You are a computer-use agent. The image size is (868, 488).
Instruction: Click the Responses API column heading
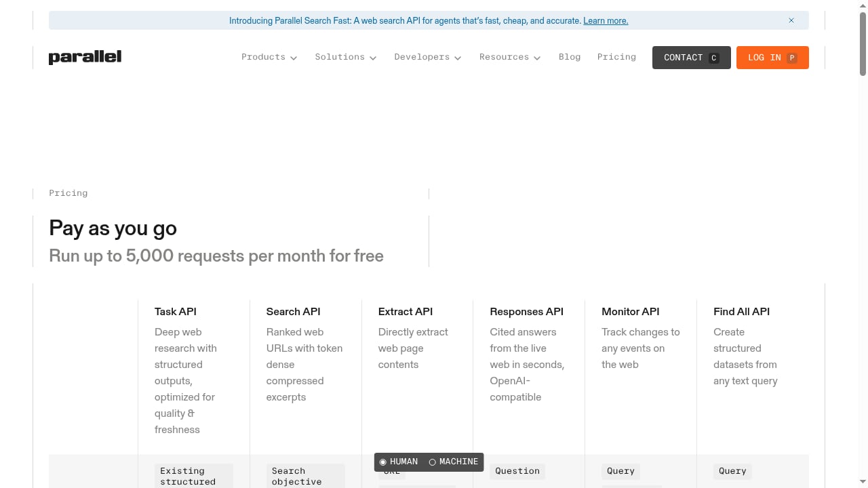pos(527,312)
